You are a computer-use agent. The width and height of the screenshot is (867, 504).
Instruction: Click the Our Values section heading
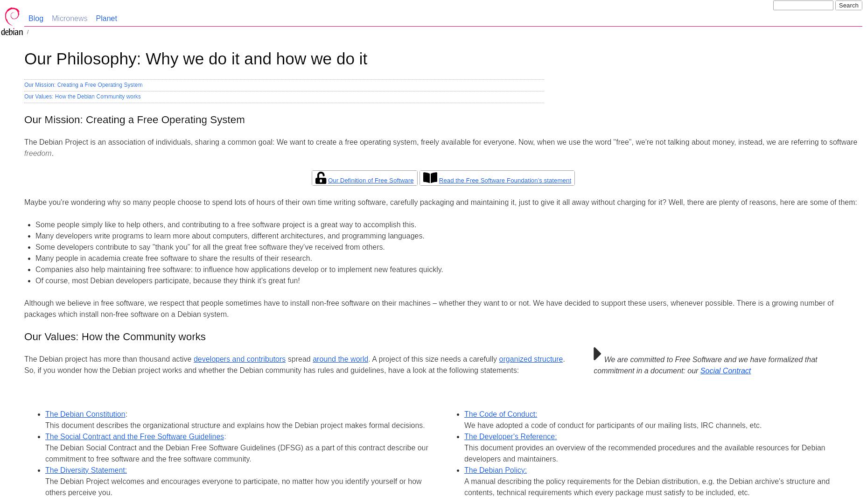pos(115,337)
